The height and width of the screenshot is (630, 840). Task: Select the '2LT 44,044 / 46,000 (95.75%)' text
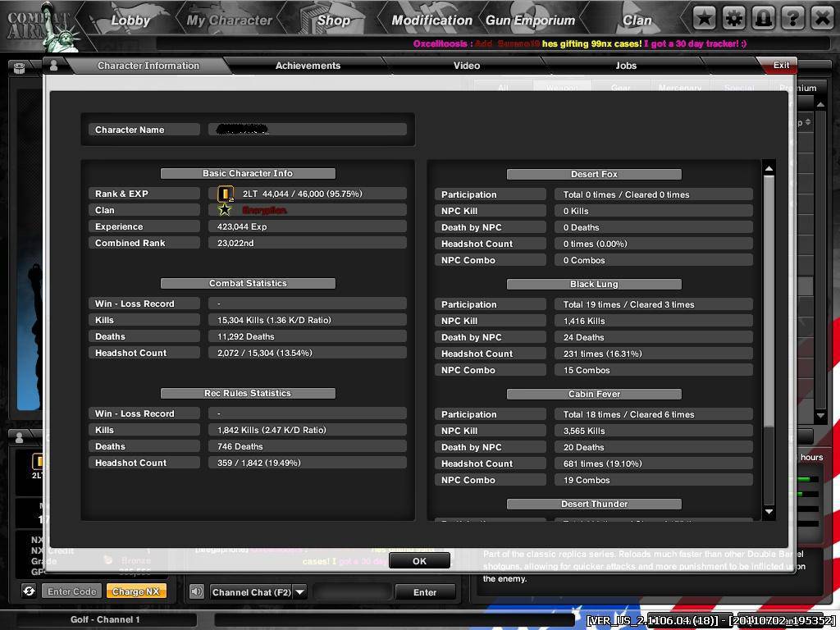302,194
